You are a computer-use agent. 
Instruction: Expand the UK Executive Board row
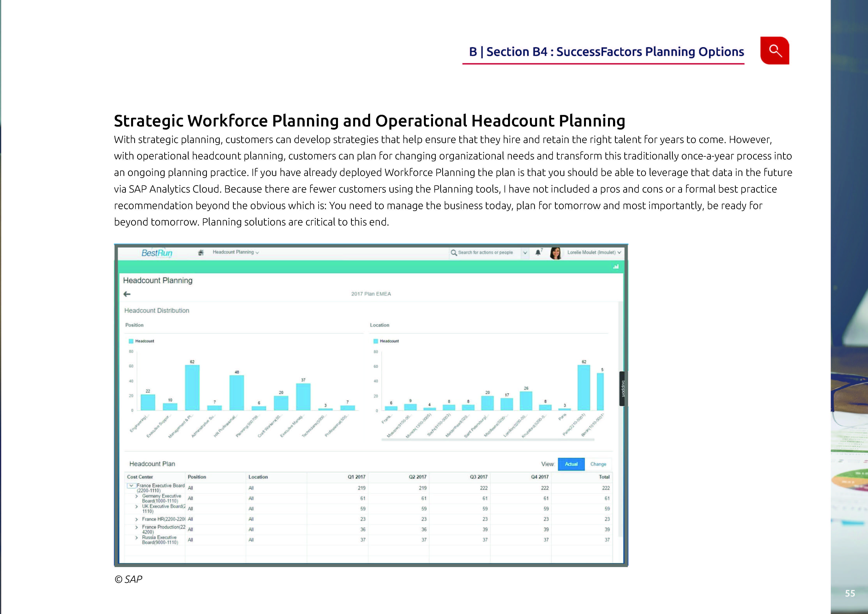[137, 507]
